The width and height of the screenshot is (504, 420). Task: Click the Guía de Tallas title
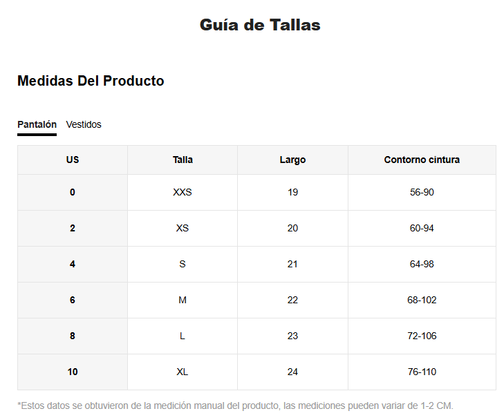[x=260, y=25]
